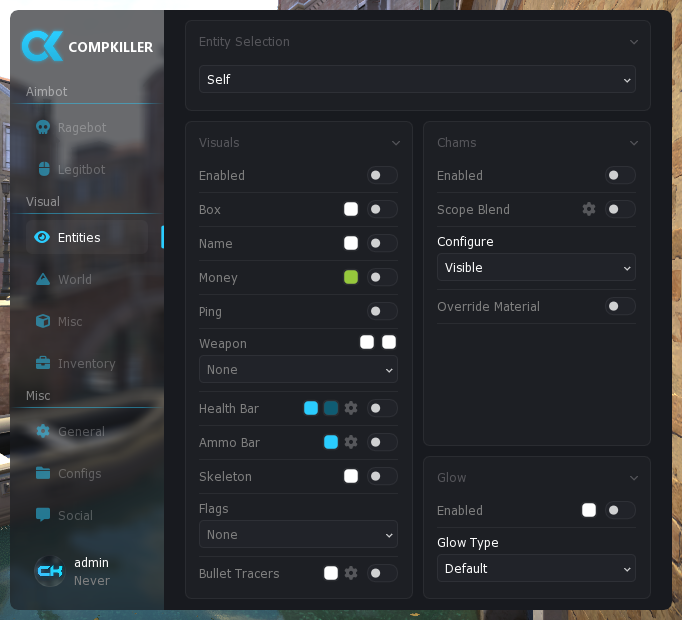Click the Ragebot skull icon
Screen dimensions: 682x620
click(x=43, y=127)
